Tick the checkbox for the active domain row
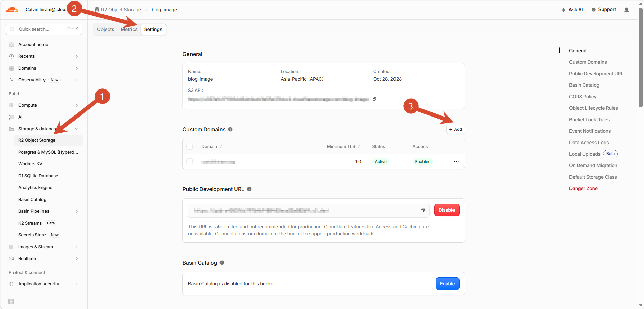Screen dimensions: 644x309 pos(189,162)
